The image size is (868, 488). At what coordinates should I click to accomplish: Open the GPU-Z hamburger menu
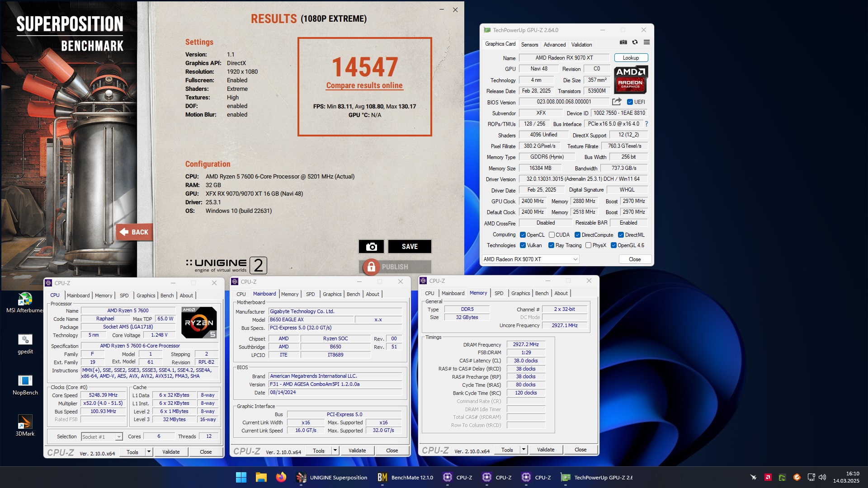pyautogui.click(x=646, y=42)
